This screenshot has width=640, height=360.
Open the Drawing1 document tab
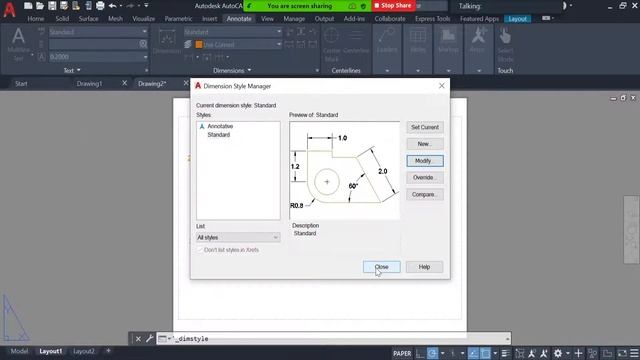coord(89,84)
